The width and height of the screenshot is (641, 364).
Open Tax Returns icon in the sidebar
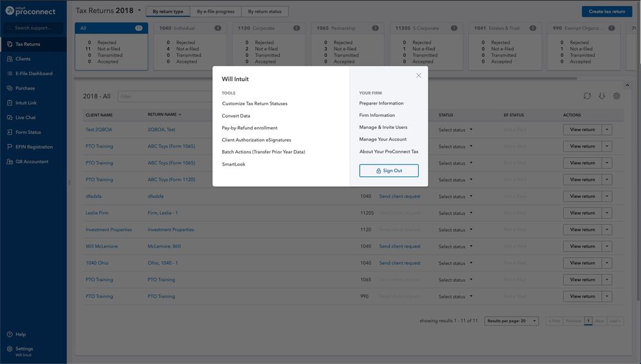click(x=9, y=44)
